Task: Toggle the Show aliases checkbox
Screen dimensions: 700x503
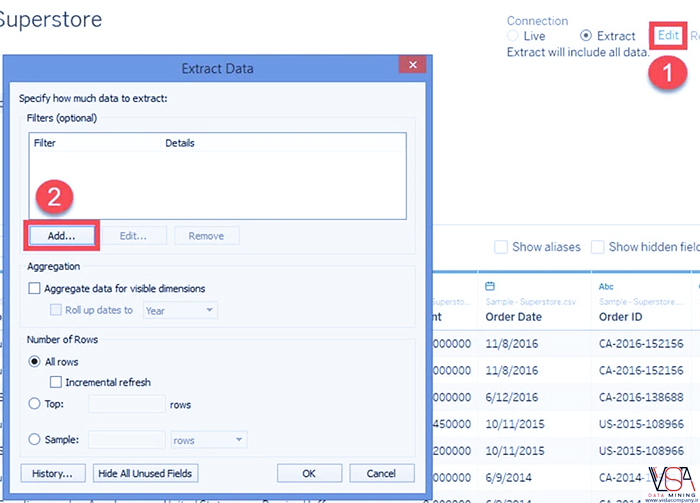Action: click(502, 247)
